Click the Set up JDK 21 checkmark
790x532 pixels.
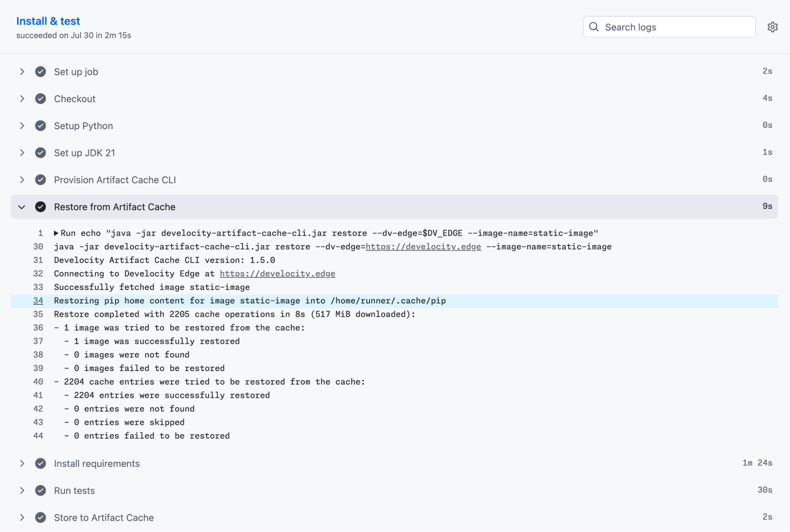(x=40, y=153)
